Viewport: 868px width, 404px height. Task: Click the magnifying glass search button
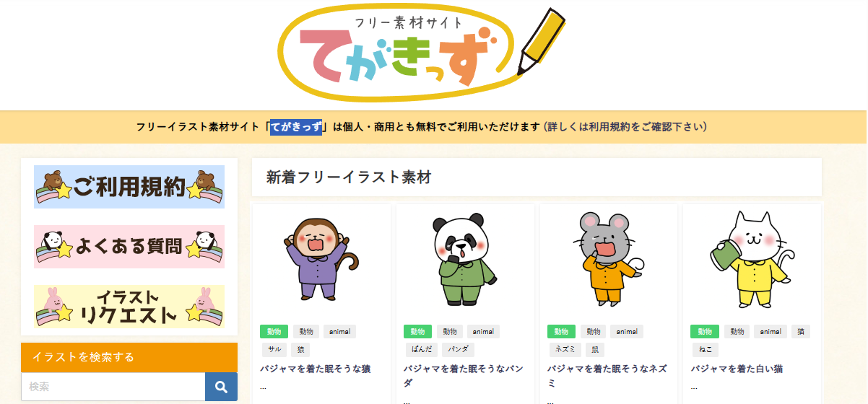[x=221, y=387]
